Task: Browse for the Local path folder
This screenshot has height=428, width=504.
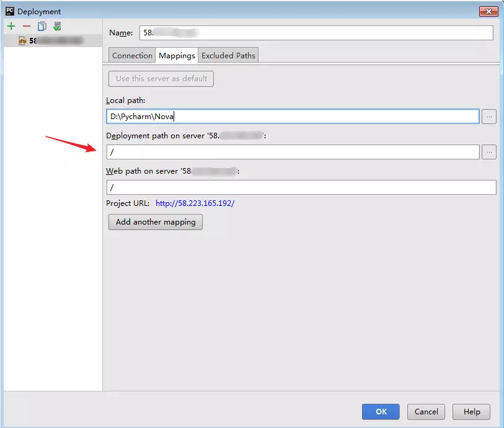Action: click(x=489, y=117)
